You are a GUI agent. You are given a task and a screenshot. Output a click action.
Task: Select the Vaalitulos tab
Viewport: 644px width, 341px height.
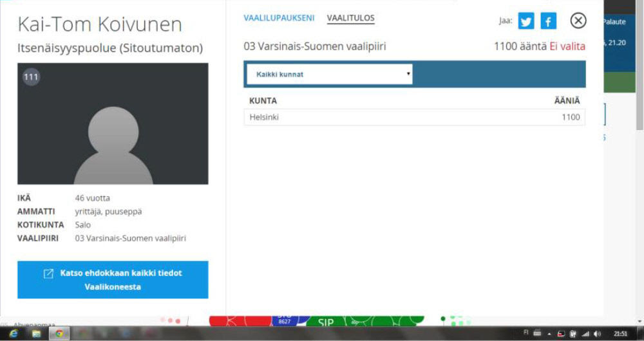click(x=351, y=18)
